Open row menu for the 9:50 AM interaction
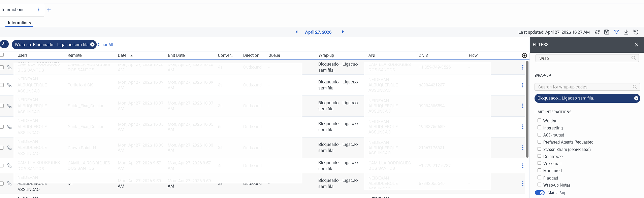 523,184
